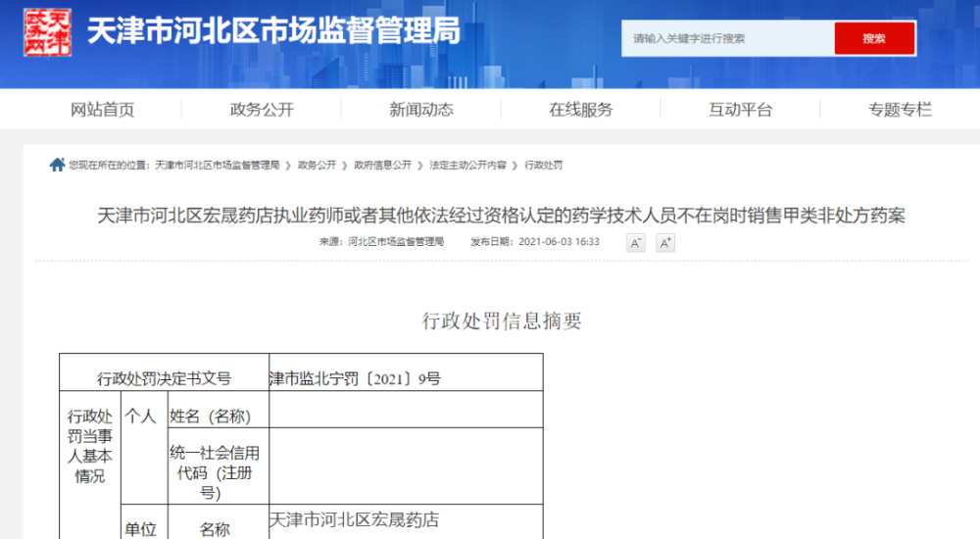The width and height of the screenshot is (980, 539).
Task: Open the 互动平台 nav item
Action: tap(741, 110)
